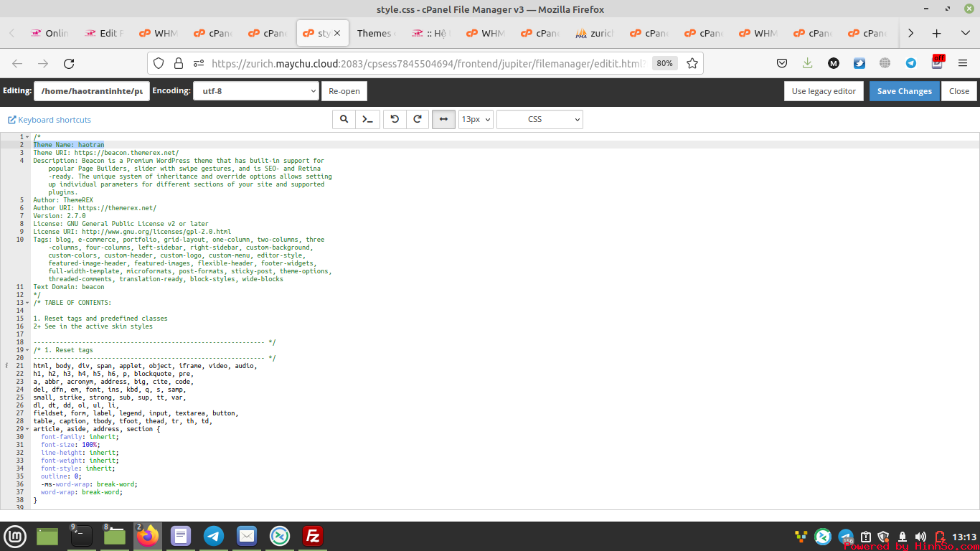The width and height of the screenshot is (980, 551).
Task: Open the text editor taskbar icon
Action: pos(181,536)
